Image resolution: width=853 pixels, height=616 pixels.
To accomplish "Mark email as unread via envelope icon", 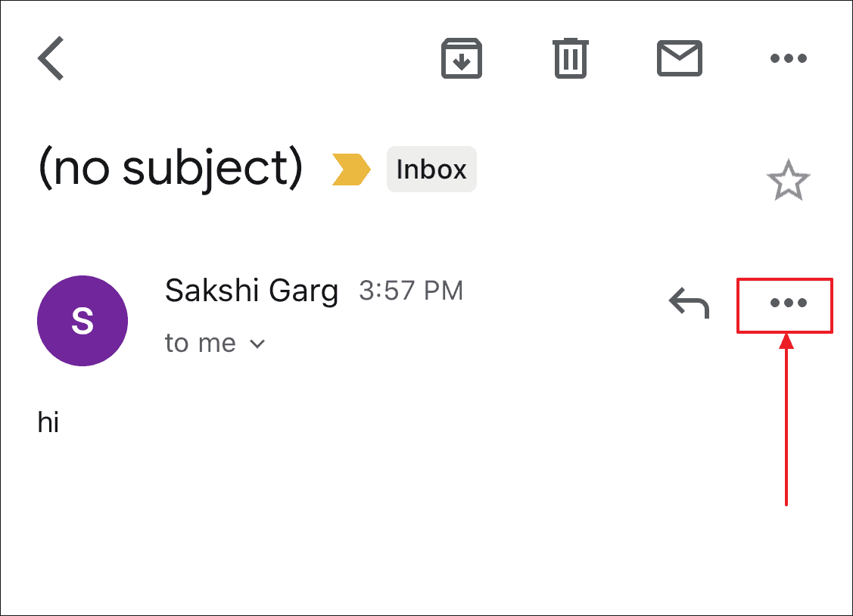I will (680, 58).
